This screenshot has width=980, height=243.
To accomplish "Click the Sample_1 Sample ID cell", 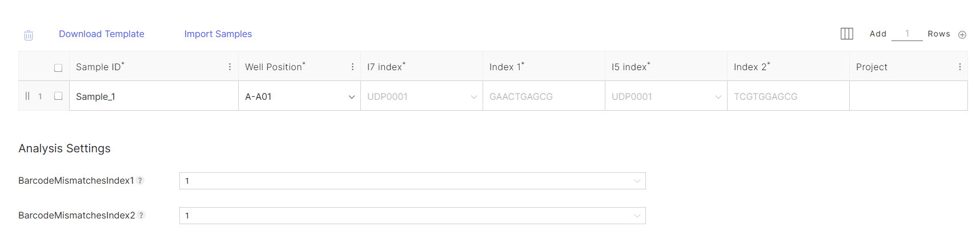I will pyautogui.click(x=153, y=96).
